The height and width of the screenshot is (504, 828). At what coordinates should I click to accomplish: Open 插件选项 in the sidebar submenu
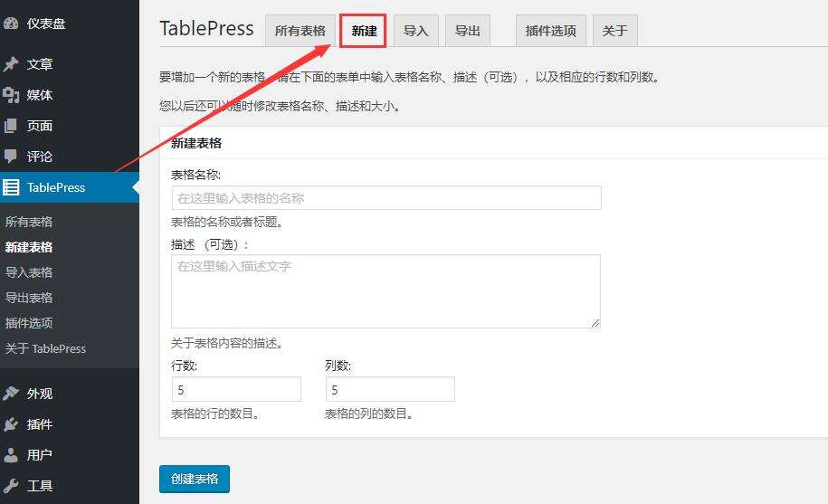click(x=29, y=323)
